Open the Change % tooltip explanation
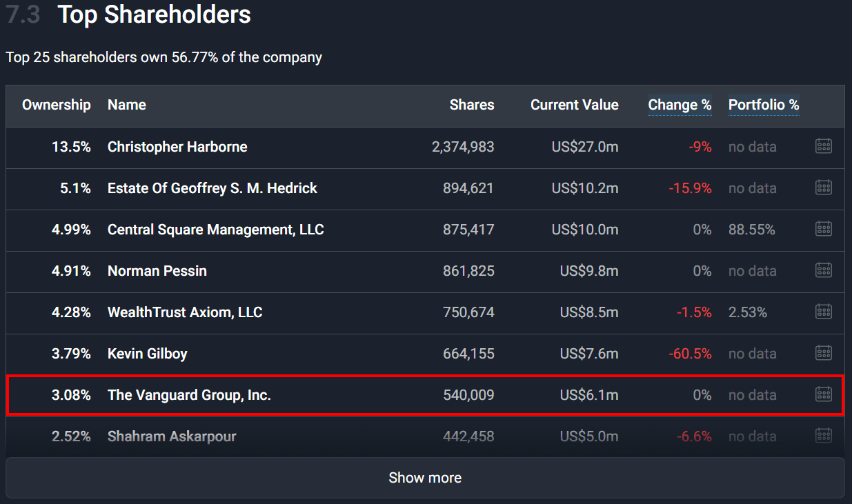This screenshot has width=852, height=504. coord(680,105)
